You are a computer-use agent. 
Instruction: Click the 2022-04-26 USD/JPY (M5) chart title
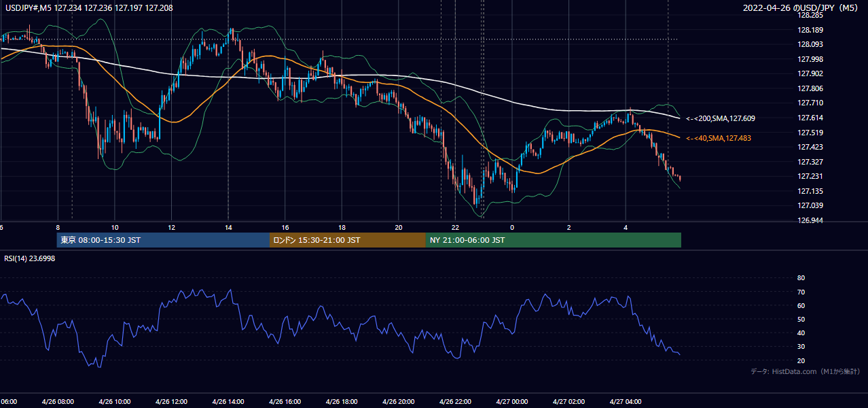tap(801, 8)
